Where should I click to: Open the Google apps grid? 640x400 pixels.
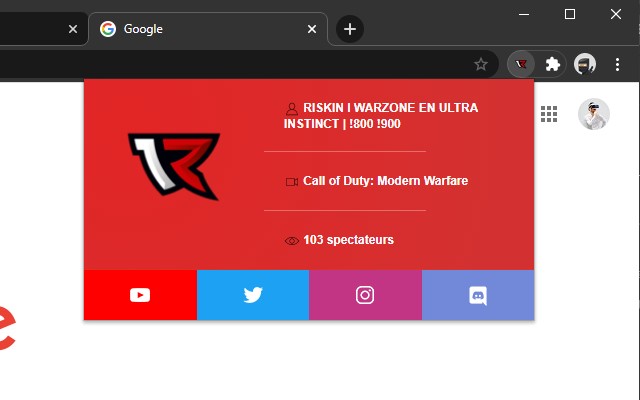pyautogui.click(x=549, y=114)
